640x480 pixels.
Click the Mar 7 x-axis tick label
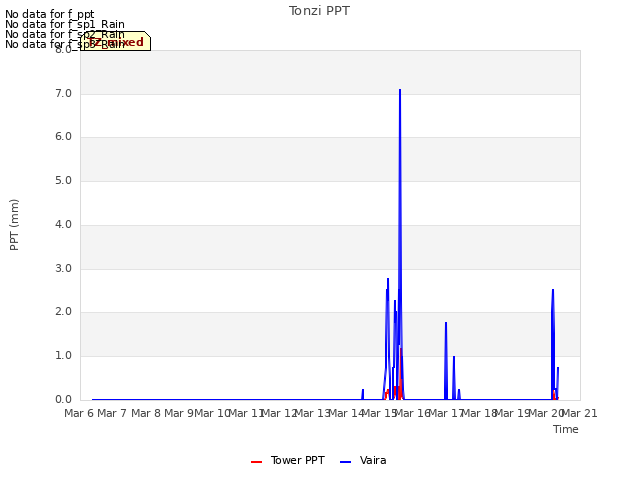[112, 413]
